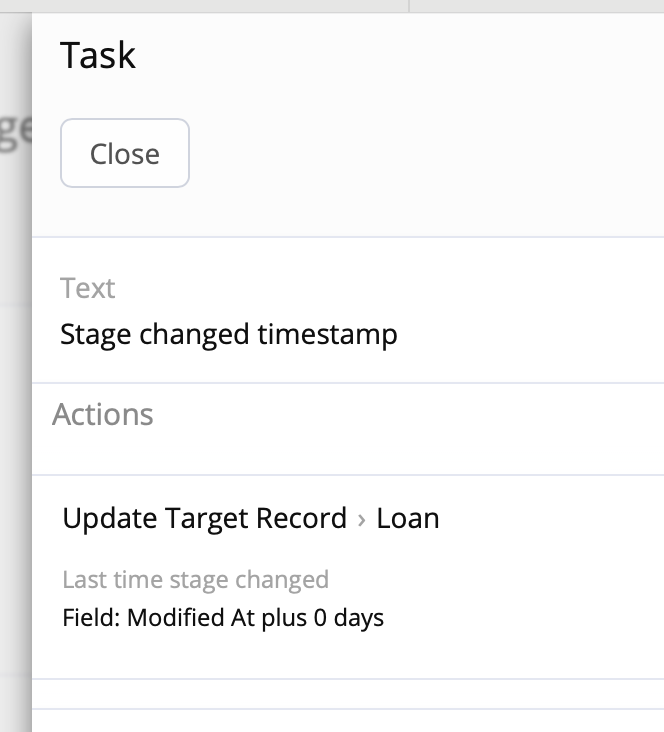Click blank space right of "Task" heading
Viewport: 664px width, 732px height.
click(x=400, y=56)
